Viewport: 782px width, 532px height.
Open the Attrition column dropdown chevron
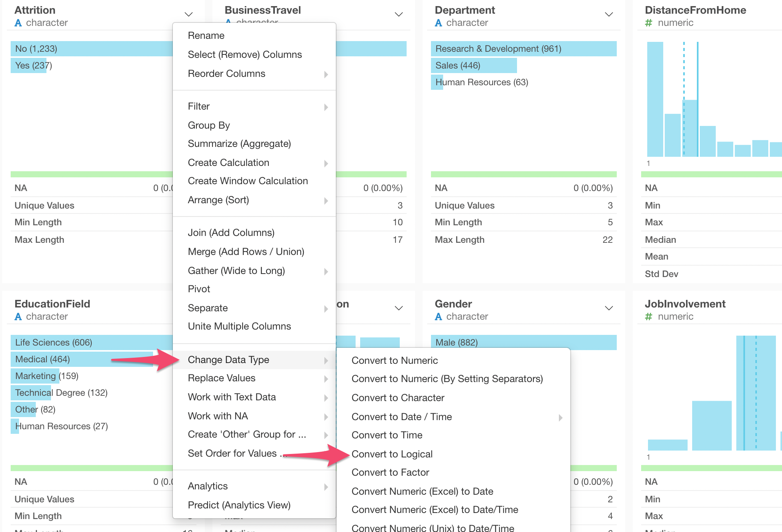[x=188, y=14]
